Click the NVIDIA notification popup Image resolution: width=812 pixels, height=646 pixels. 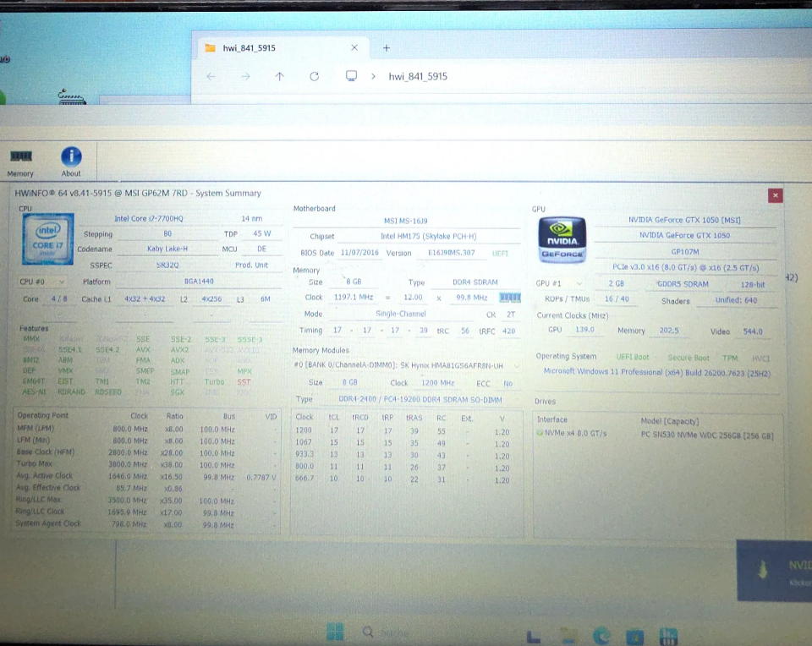point(774,571)
